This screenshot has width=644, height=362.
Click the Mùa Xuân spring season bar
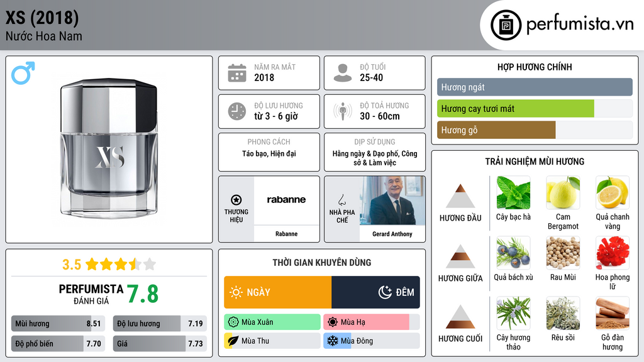(272, 322)
